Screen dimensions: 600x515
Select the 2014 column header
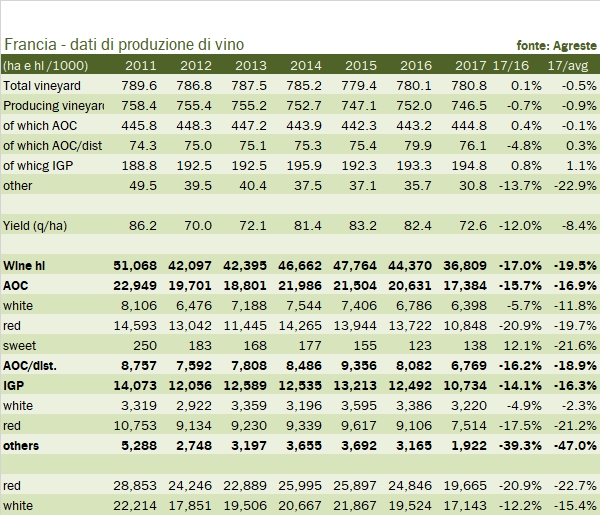pyautogui.click(x=305, y=65)
